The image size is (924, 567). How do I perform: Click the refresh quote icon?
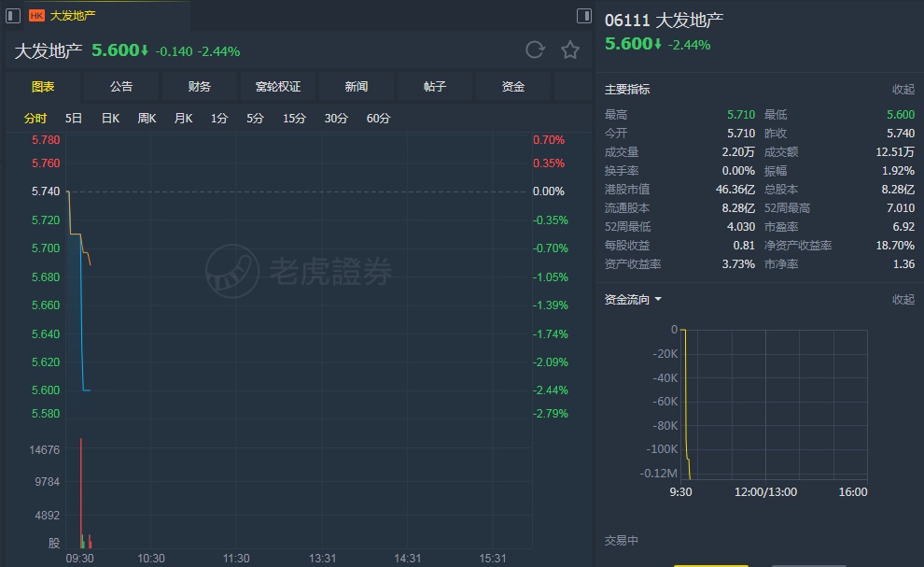point(535,50)
